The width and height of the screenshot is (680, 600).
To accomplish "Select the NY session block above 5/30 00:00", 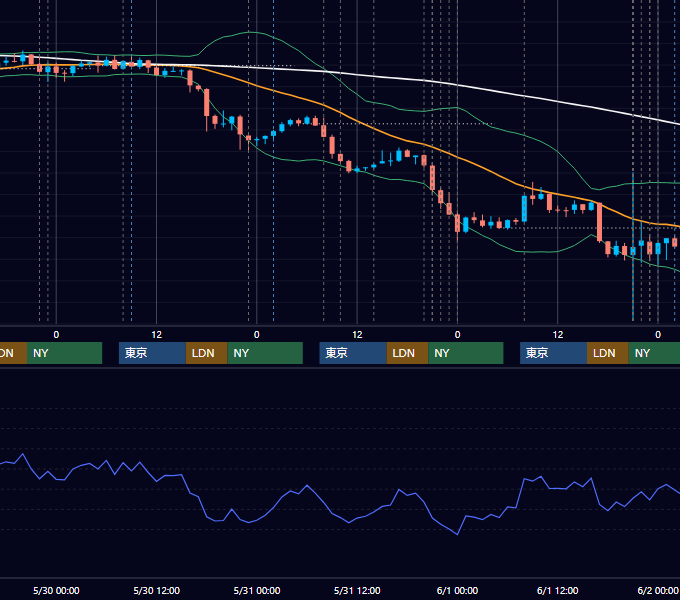I will point(64,353).
